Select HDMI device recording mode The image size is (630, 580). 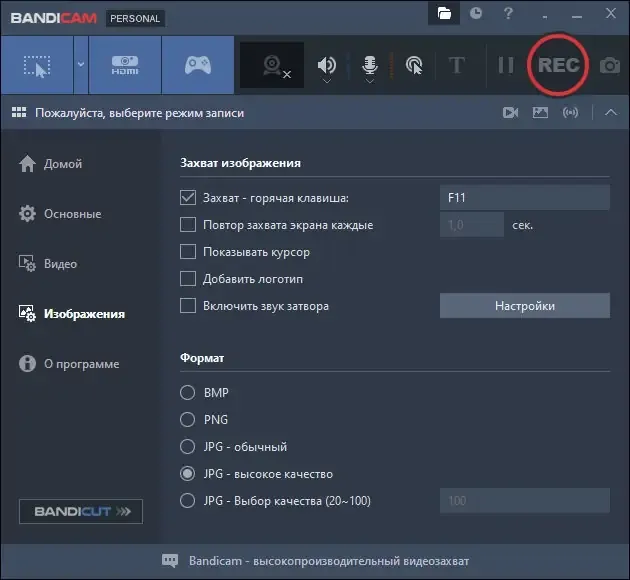[x=125, y=65]
